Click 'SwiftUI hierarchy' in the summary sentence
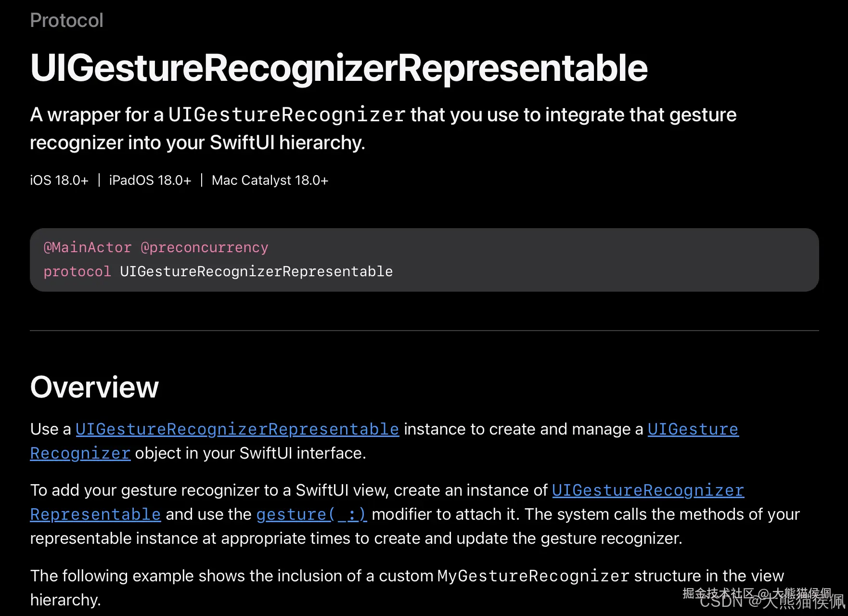The width and height of the screenshot is (848, 616). click(286, 143)
